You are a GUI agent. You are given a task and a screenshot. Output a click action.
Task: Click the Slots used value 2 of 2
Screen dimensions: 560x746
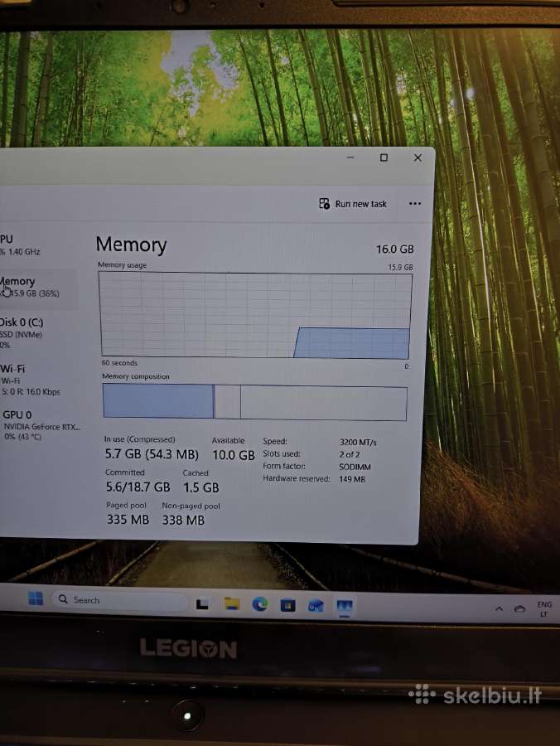(349, 454)
